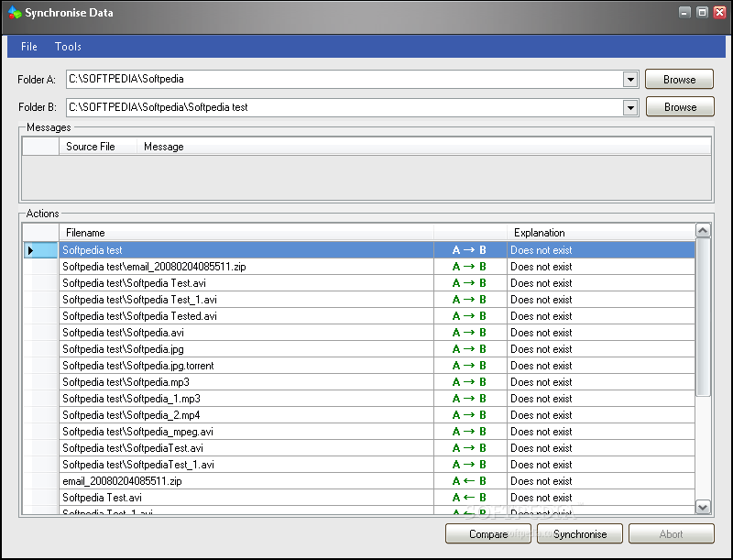Viewport: 733px width, 560px height.
Task: Click the Actions list scroll down arrow
Action: click(703, 507)
